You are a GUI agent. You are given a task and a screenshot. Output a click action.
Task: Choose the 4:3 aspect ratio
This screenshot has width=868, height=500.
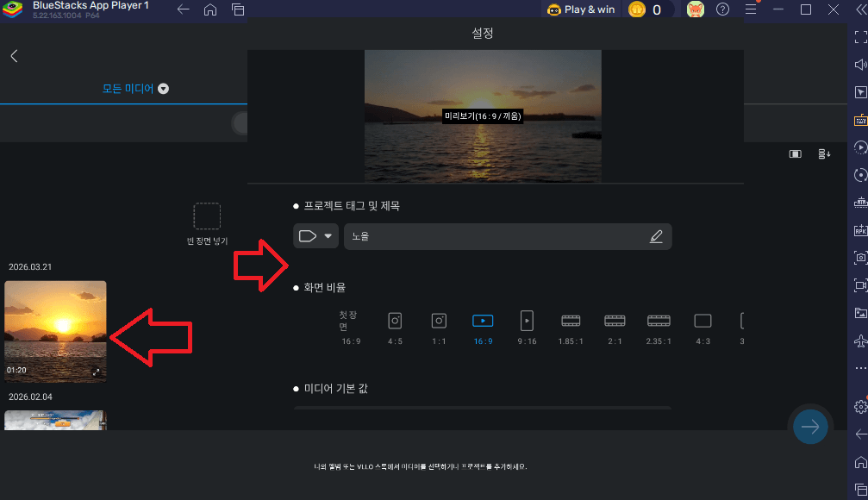703,321
